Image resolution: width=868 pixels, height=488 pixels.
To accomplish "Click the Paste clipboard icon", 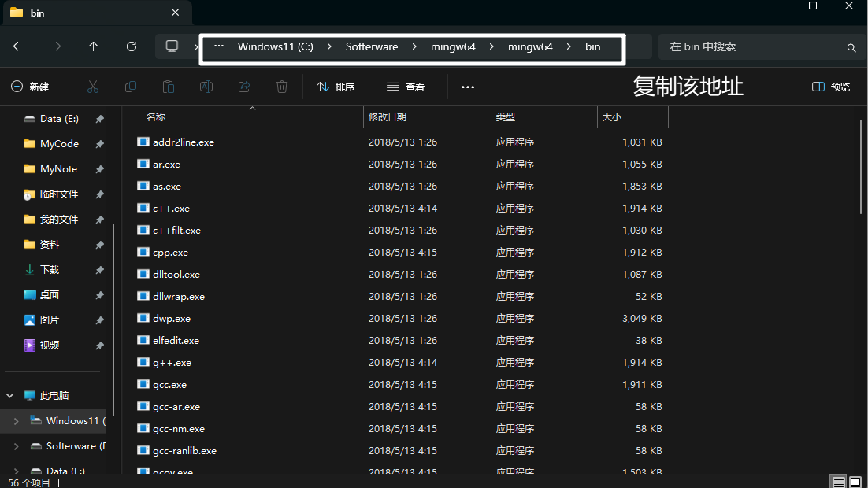I will click(169, 87).
